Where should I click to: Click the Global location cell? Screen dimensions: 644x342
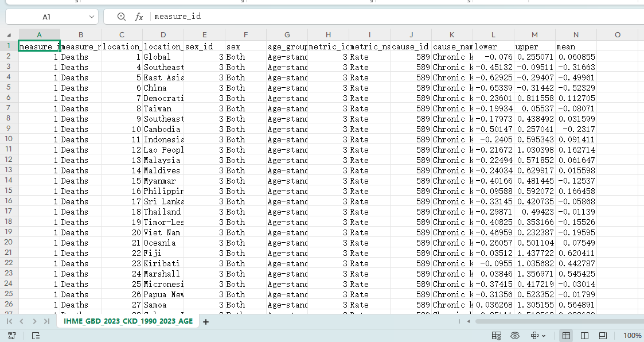click(163, 57)
